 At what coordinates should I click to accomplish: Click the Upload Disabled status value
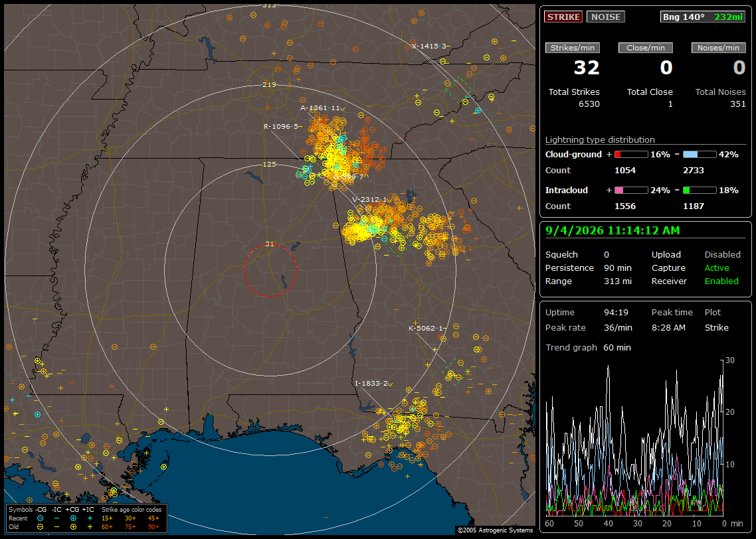(722, 255)
